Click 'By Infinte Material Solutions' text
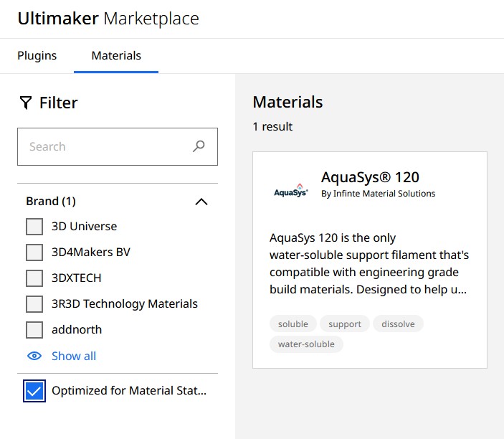The width and height of the screenshot is (504, 439). (378, 193)
